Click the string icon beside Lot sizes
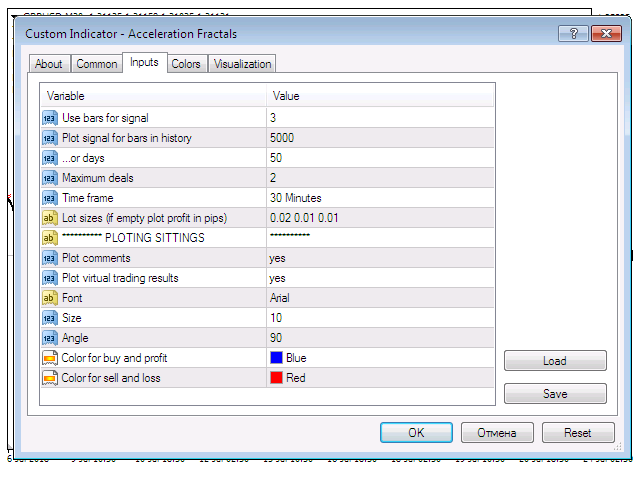This screenshot has height=480, width=640. pos(49,218)
